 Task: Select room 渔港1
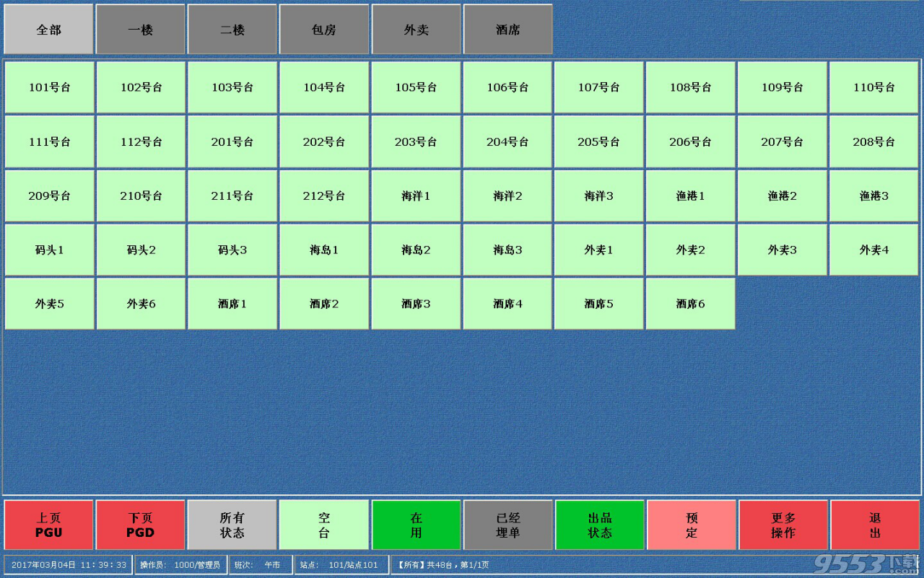tap(690, 196)
